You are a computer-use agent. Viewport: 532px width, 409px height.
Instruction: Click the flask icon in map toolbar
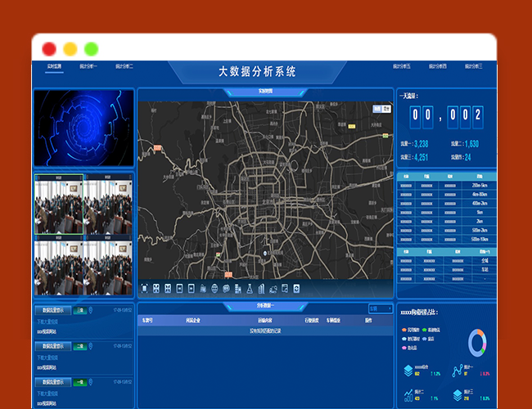point(250,288)
